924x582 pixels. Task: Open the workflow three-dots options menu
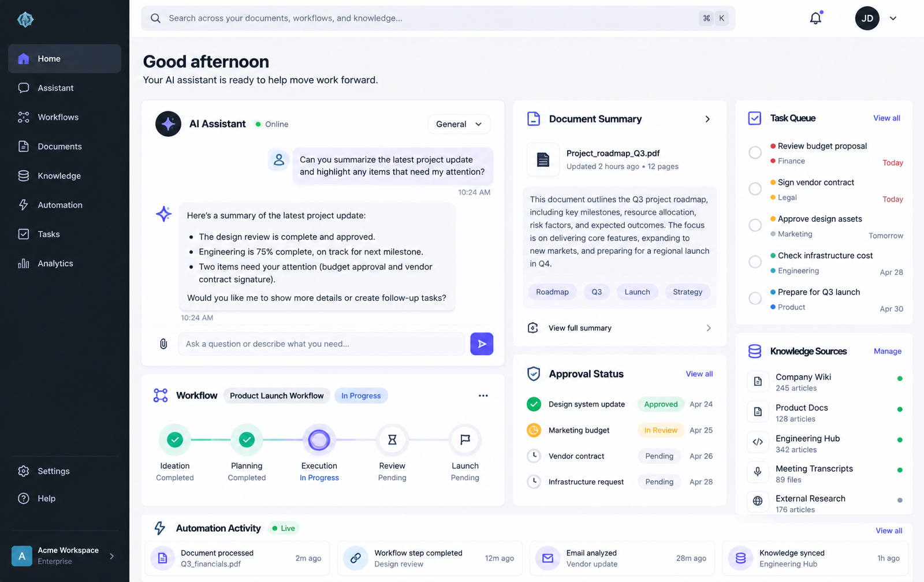coord(483,396)
